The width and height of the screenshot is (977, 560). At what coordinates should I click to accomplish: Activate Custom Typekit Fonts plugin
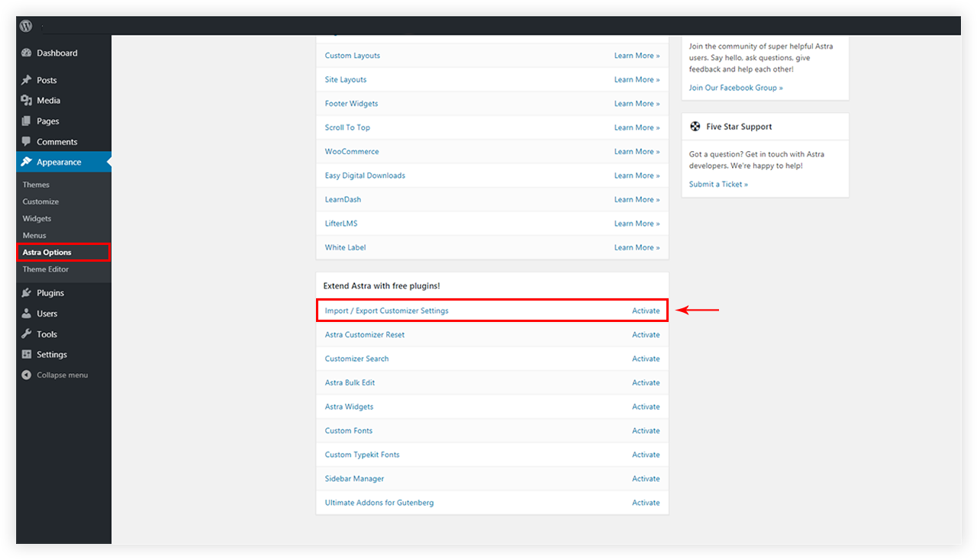(x=646, y=455)
